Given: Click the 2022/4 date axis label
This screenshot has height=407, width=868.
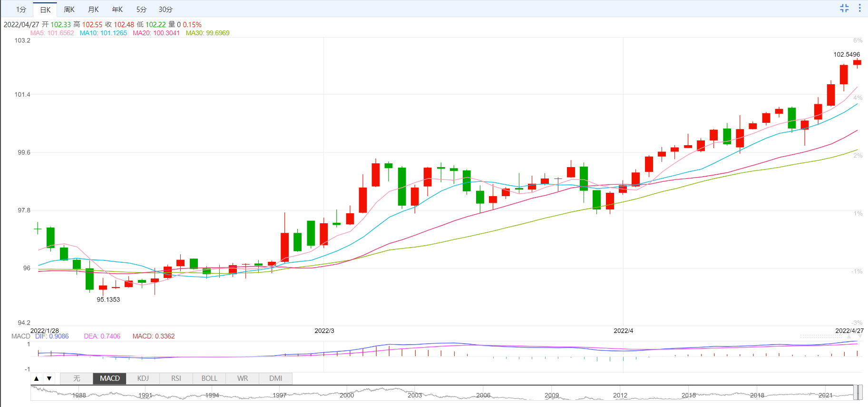Looking at the screenshot, I should pyautogui.click(x=624, y=330).
